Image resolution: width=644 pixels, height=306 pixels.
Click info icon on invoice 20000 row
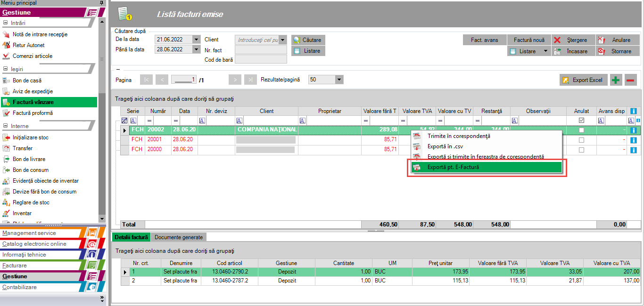click(633, 150)
